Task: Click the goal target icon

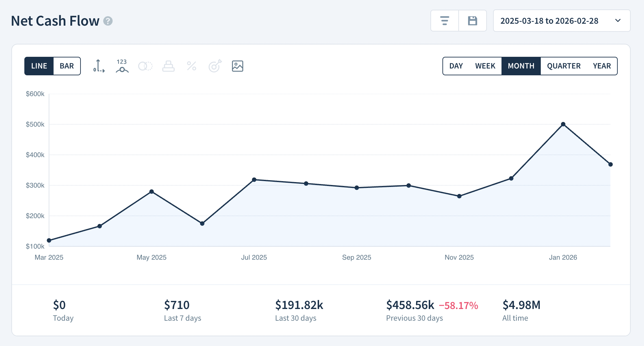Action: 215,66
